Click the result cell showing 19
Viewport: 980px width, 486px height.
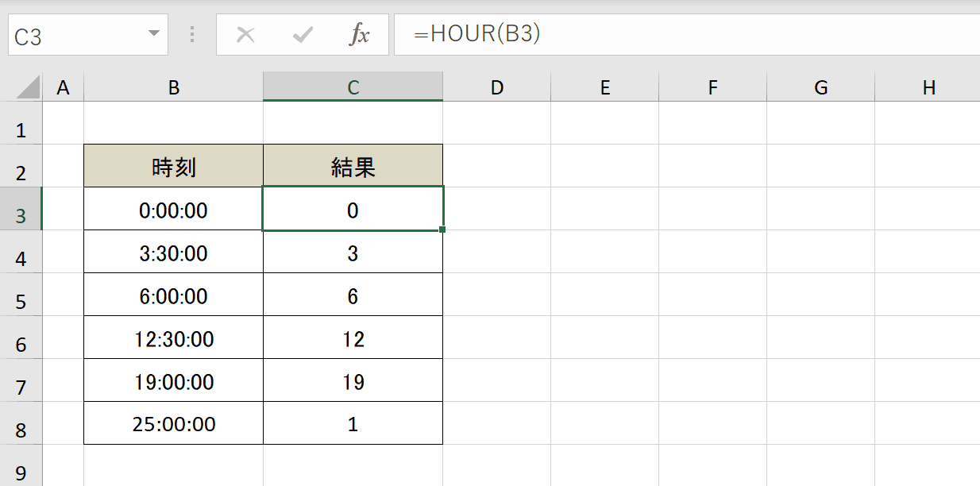coord(353,380)
